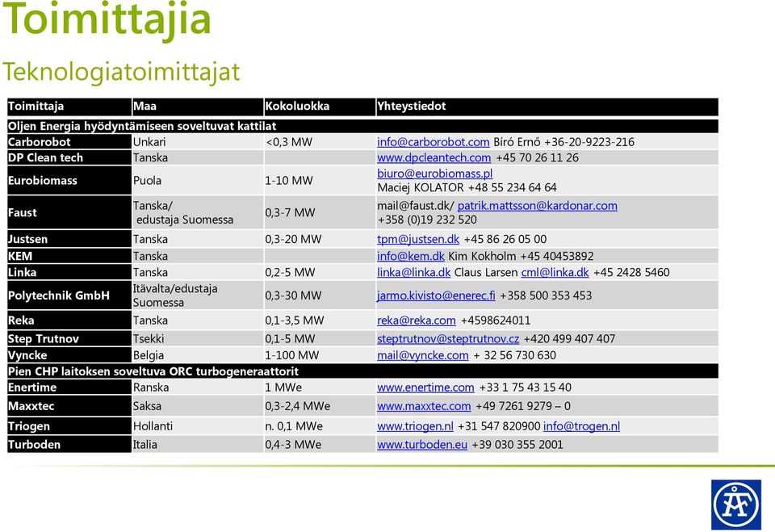Open the info@trogen.nl email link
Screen dimensions: 775x532
pos(582,426)
